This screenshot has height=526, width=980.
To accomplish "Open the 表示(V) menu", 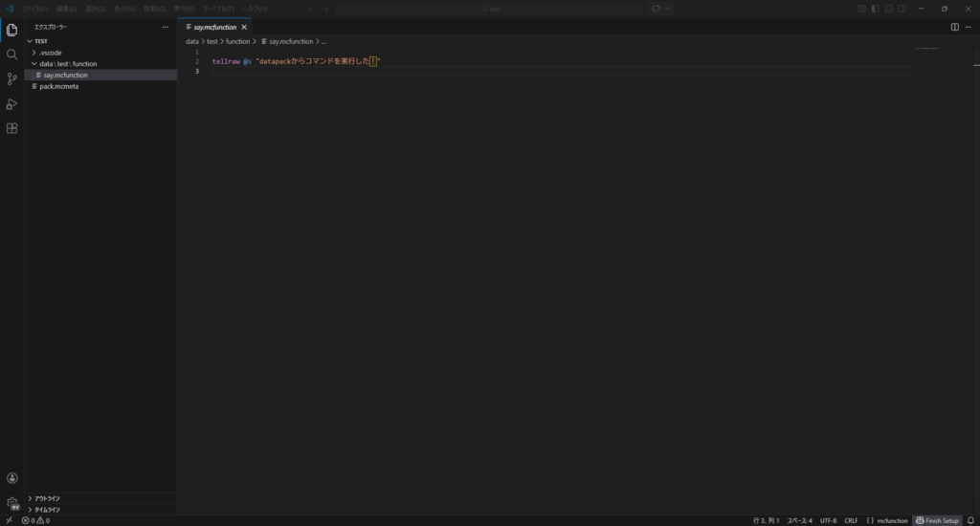I will click(x=124, y=9).
